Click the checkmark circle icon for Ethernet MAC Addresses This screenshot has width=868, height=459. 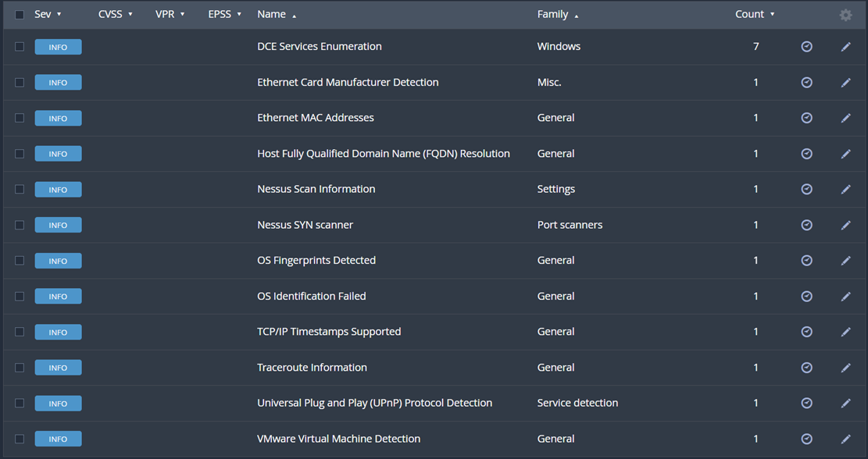[806, 118]
